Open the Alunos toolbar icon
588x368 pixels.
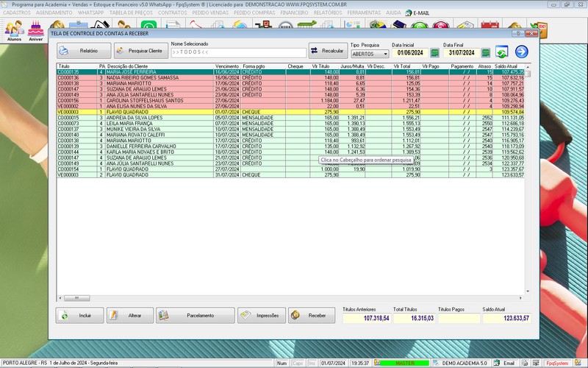[x=14, y=31]
